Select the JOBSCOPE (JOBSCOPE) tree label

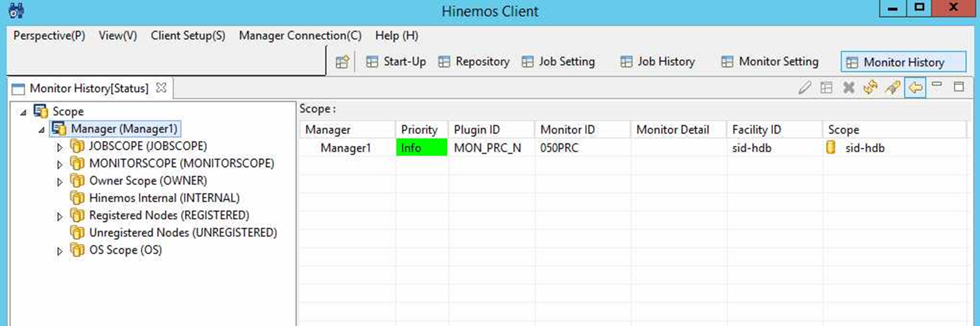click(148, 146)
